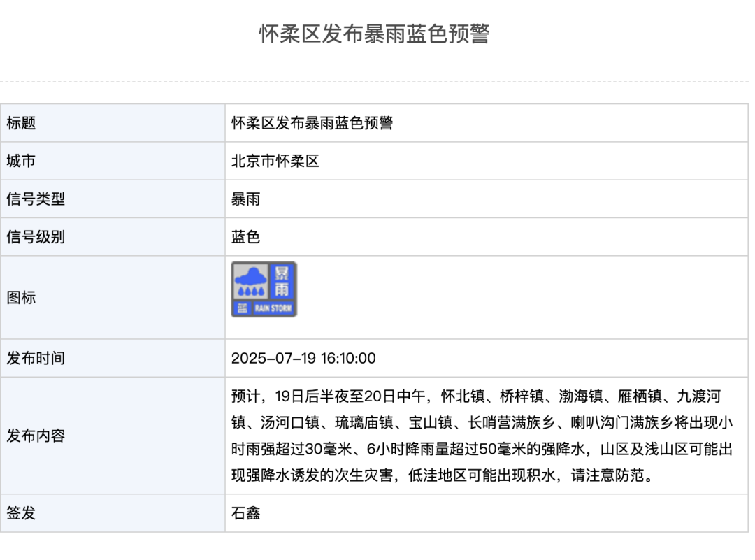Select the signer name 石鑫
Viewport: 755px width, 560px height.
[x=245, y=513]
